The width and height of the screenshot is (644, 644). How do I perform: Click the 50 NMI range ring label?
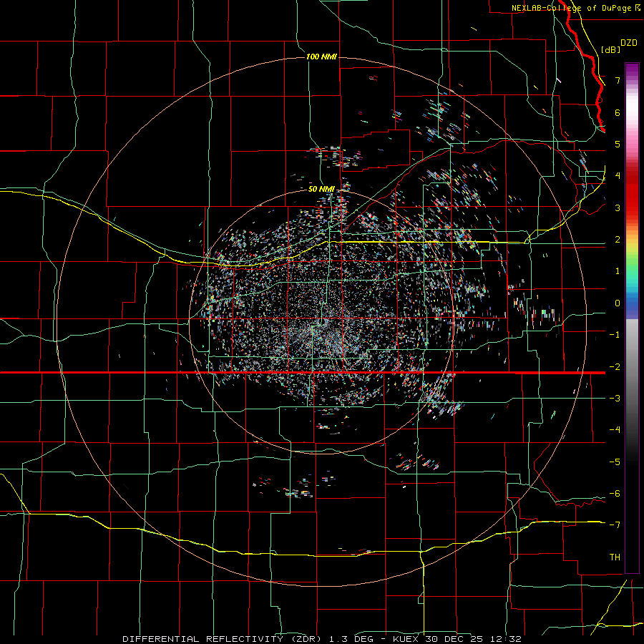[x=321, y=189]
